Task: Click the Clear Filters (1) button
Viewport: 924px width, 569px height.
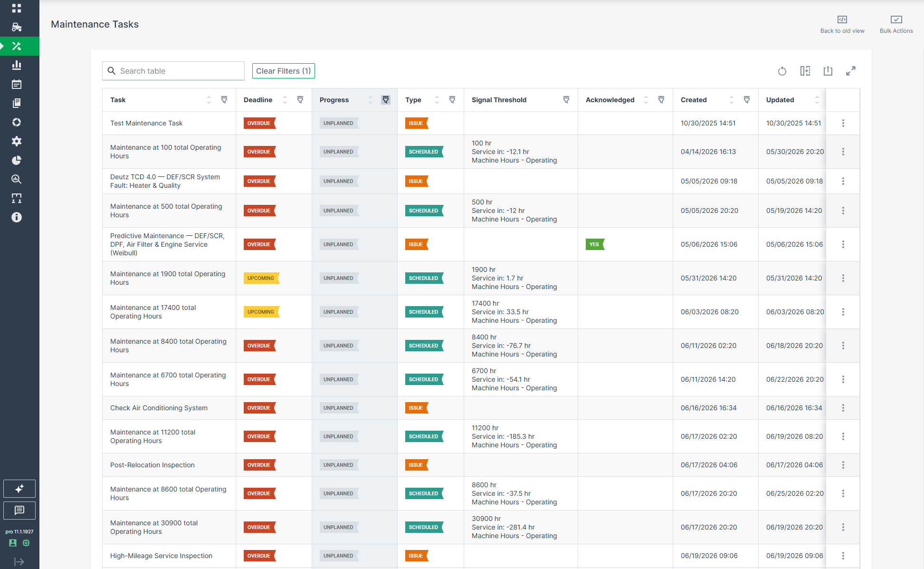Action: tap(284, 71)
